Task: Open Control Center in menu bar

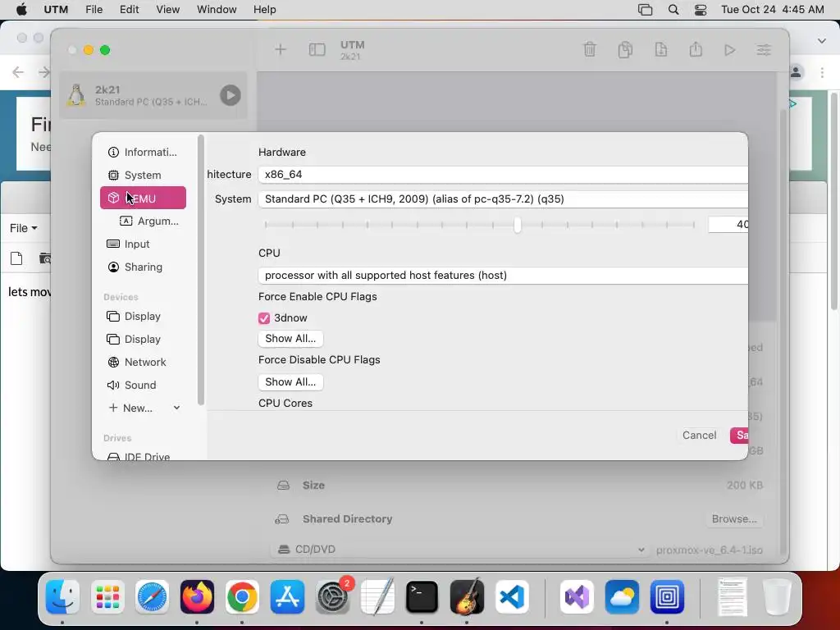Action: [701, 10]
